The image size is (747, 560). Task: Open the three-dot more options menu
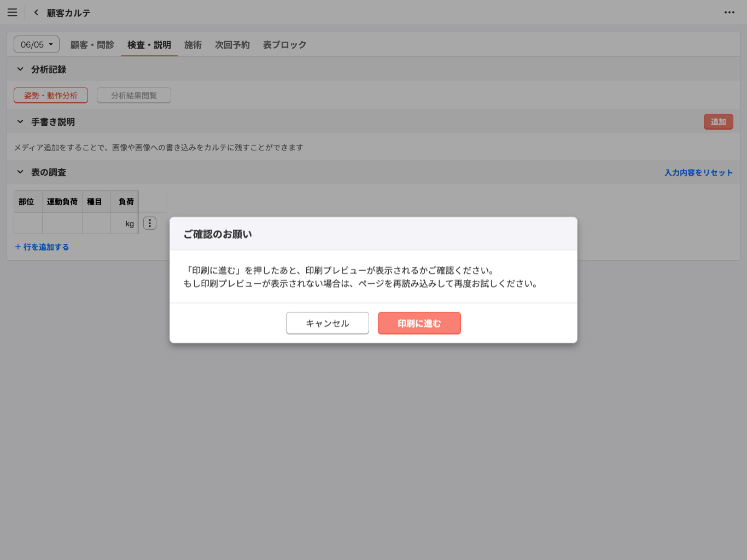pos(730,12)
